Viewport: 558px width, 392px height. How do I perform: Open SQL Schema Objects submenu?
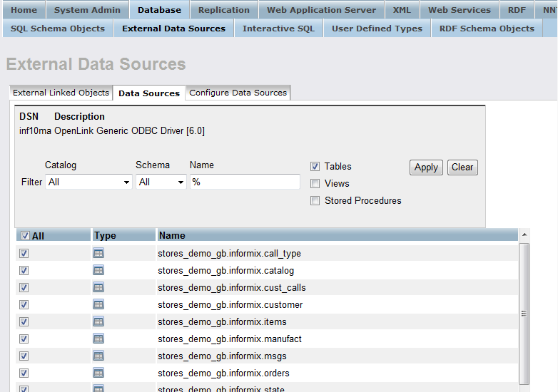coord(58,28)
